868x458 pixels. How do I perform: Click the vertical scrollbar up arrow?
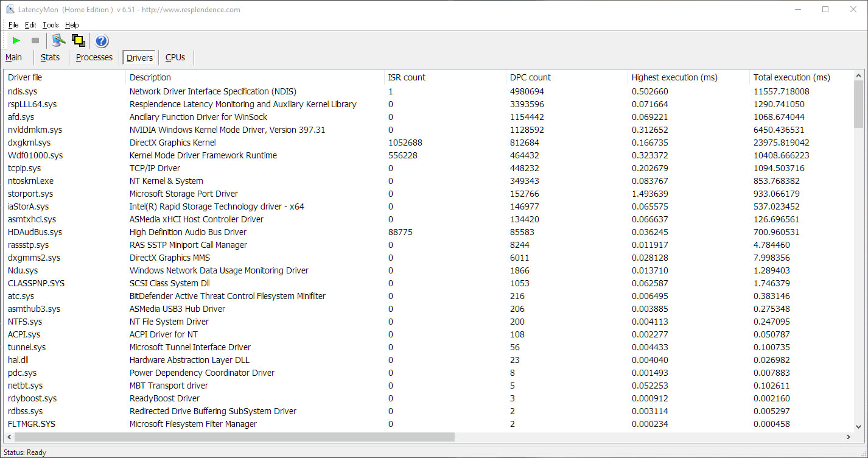[x=858, y=76]
